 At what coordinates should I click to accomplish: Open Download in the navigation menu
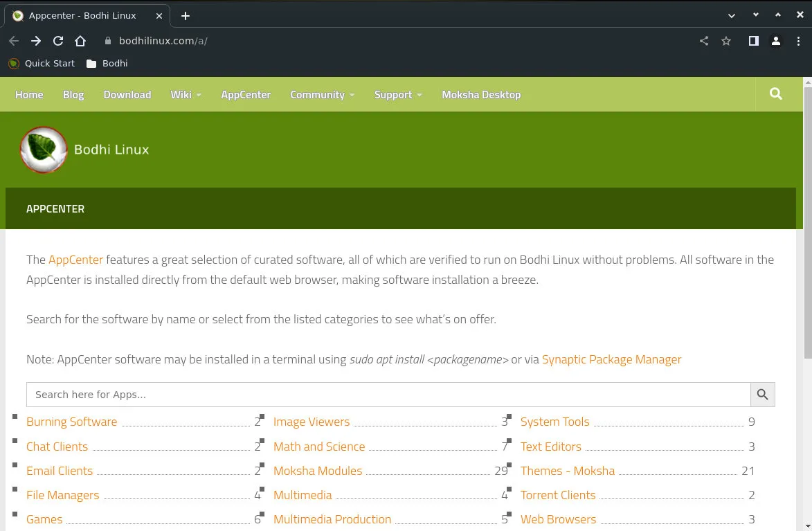pos(127,95)
